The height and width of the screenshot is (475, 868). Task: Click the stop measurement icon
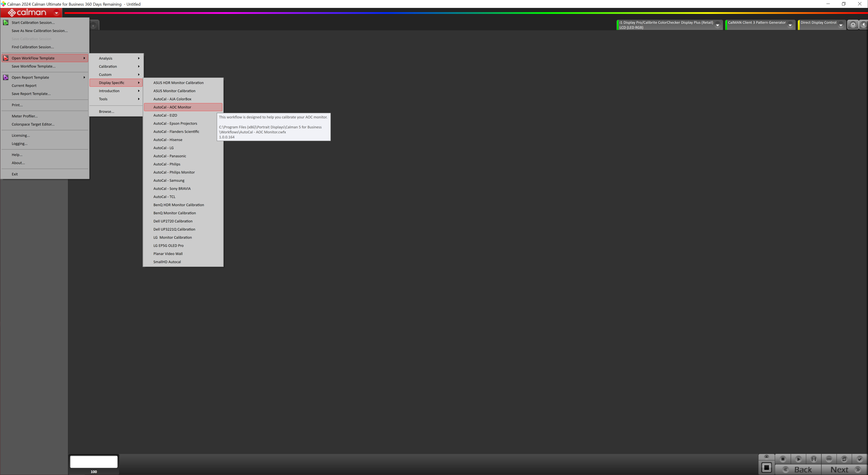point(783,459)
